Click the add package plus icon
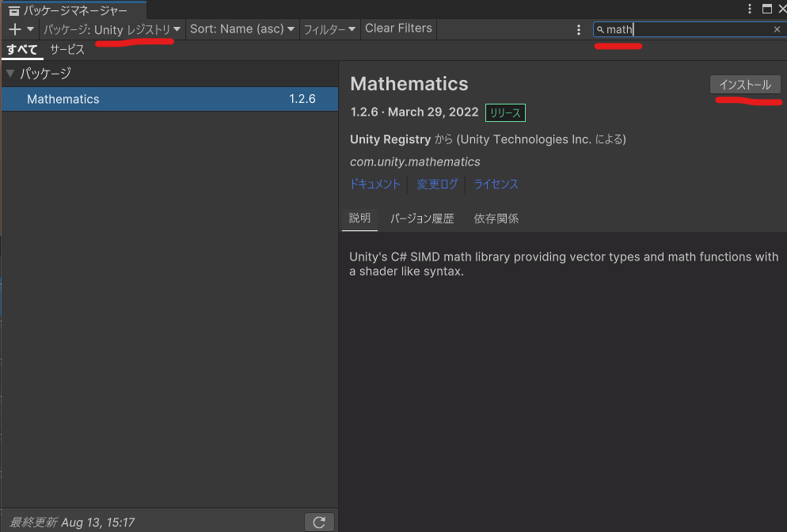 [x=15, y=29]
